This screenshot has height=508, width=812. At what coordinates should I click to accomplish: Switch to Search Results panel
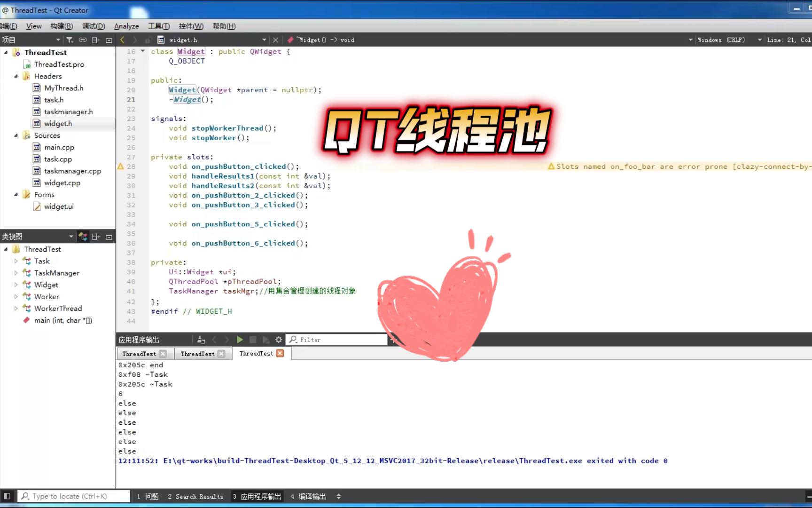point(196,496)
